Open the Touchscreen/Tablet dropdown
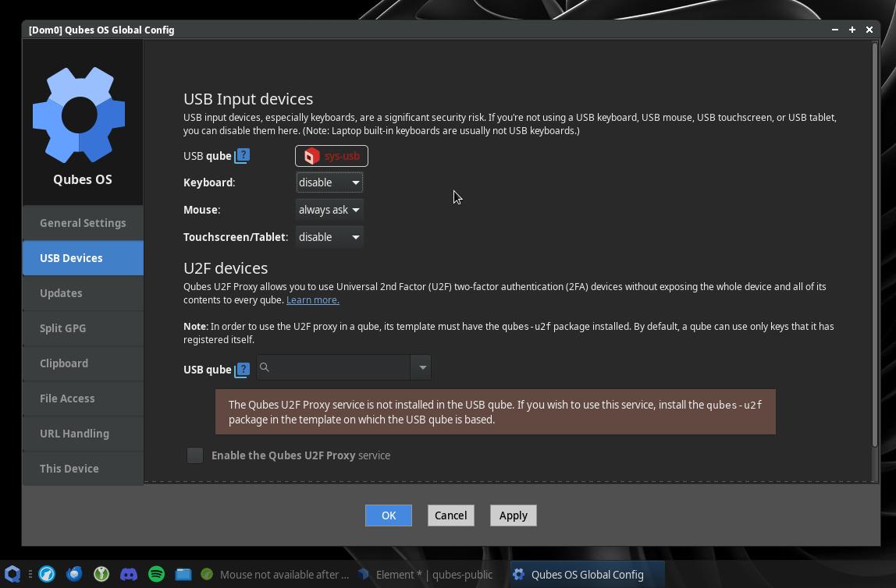 (x=329, y=237)
